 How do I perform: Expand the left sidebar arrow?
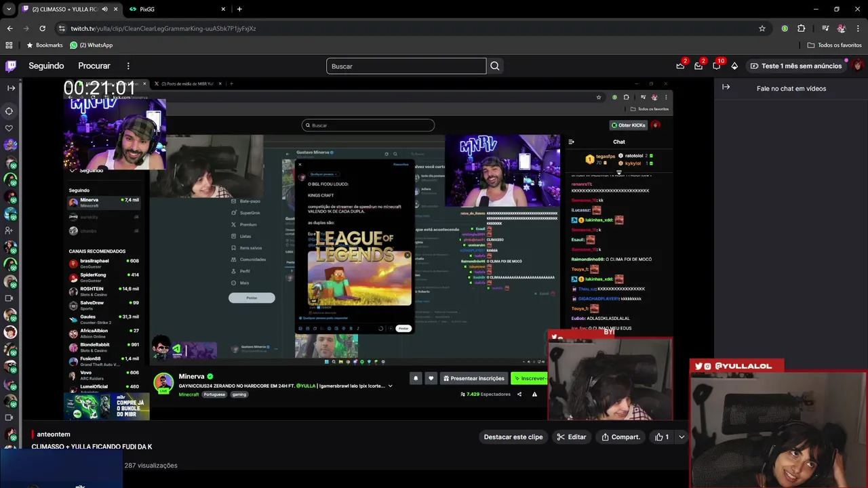point(11,88)
